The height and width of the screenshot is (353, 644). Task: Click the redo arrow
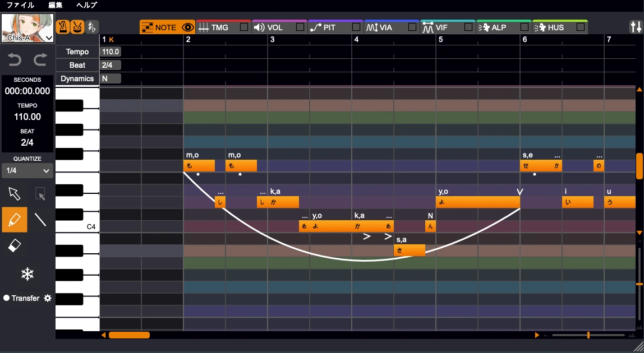40,60
